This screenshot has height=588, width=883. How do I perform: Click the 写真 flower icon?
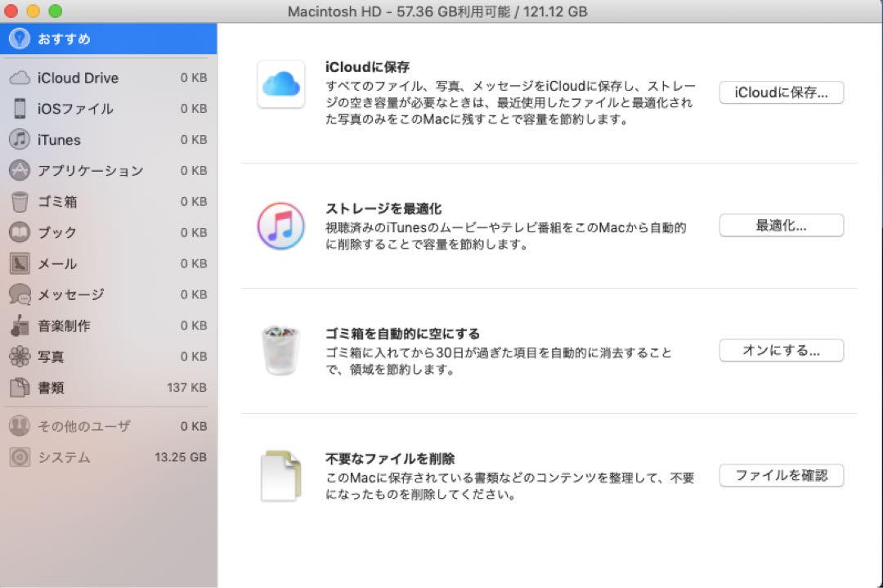coord(20,357)
